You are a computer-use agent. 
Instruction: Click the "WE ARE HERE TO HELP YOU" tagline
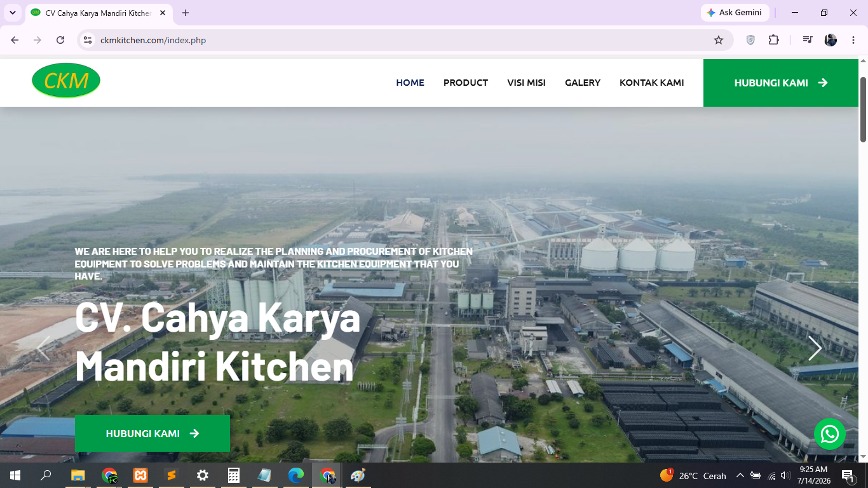click(x=274, y=264)
